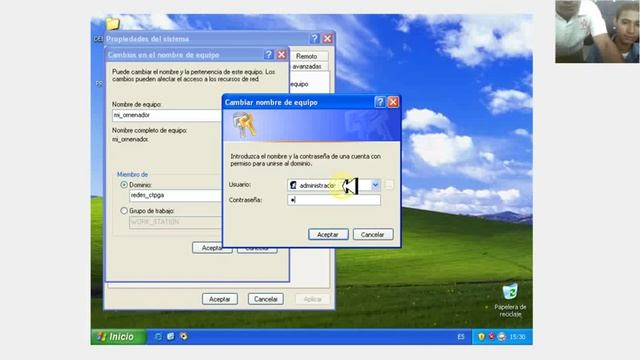Switch to the Remoto tab
This screenshot has width=640, height=360.
(307, 56)
